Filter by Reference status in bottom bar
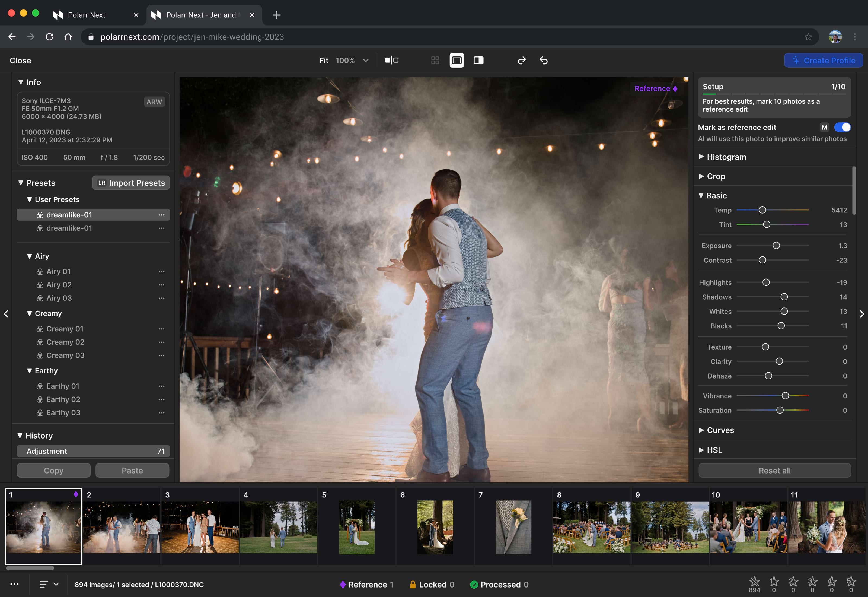868x597 pixels. (366, 584)
